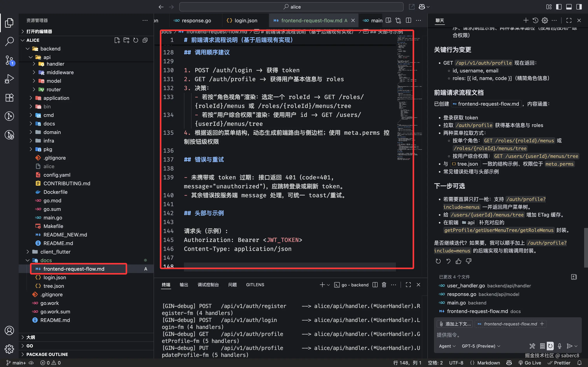Open Source Control view with badge
The width and height of the screenshot is (588, 367).
click(9, 60)
